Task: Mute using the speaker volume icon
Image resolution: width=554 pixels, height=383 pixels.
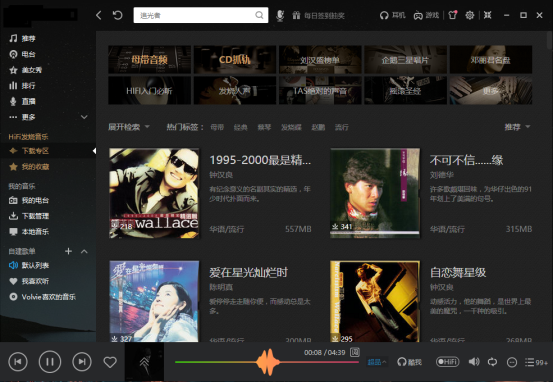Action: 474,362
